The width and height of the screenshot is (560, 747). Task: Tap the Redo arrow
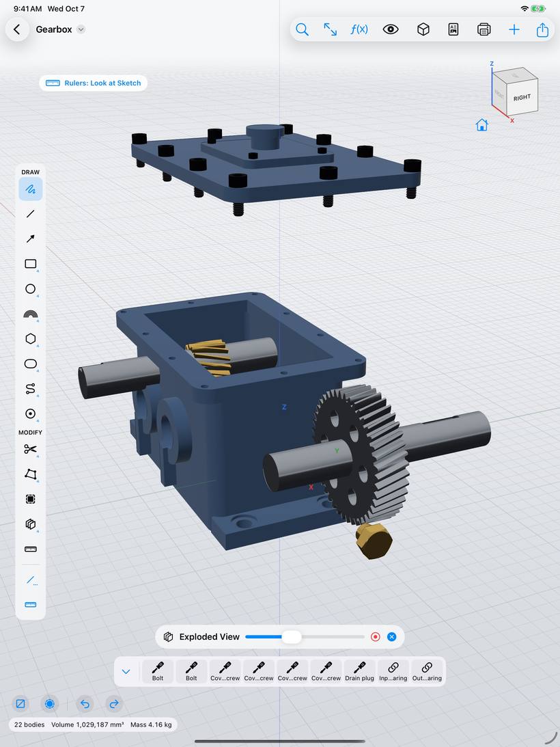coord(114,704)
